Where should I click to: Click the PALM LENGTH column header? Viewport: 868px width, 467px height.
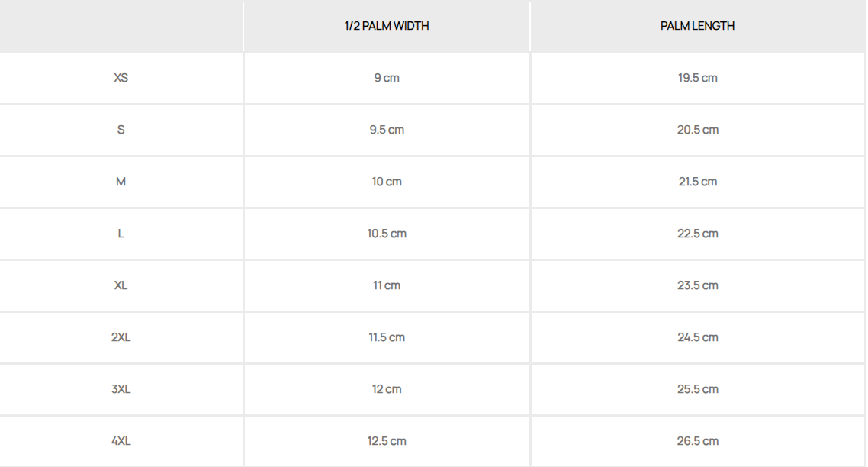pyautogui.click(x=697, y=26)
